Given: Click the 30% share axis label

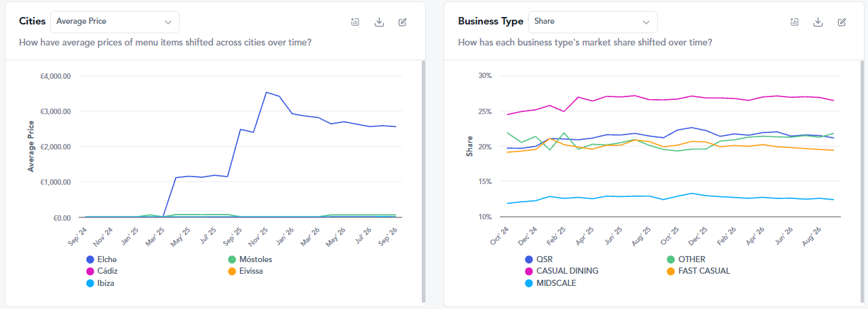Looking at the screenshot, I should tap(486, 75).
